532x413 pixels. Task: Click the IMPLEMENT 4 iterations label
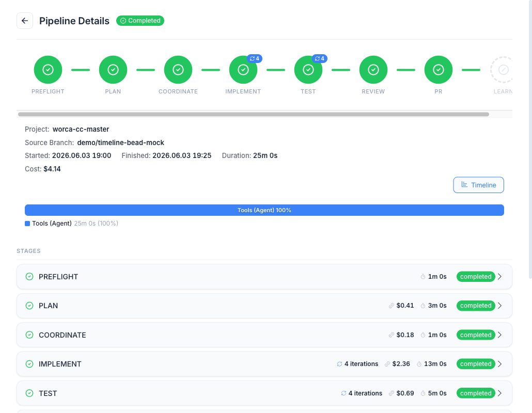click(362, 364)
